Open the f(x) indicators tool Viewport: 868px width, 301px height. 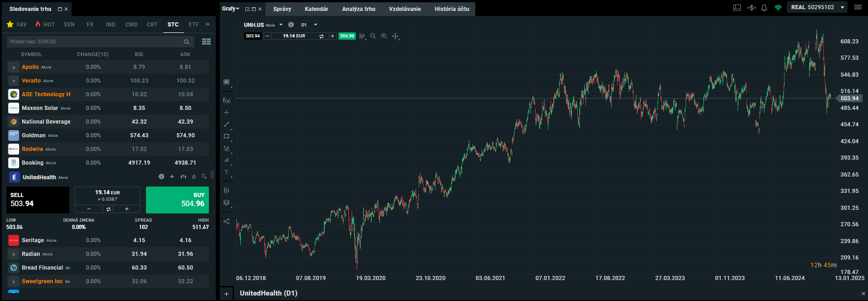226,100
